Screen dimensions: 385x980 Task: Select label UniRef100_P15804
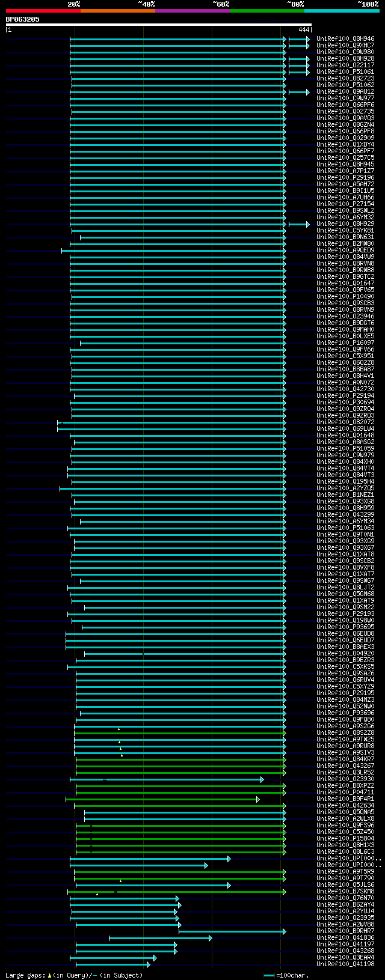point(345,839)
